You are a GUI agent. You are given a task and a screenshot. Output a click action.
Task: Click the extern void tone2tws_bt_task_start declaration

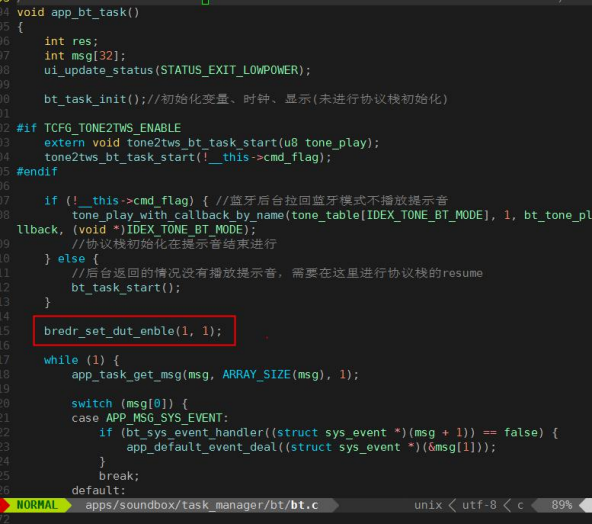coord(211,143)
